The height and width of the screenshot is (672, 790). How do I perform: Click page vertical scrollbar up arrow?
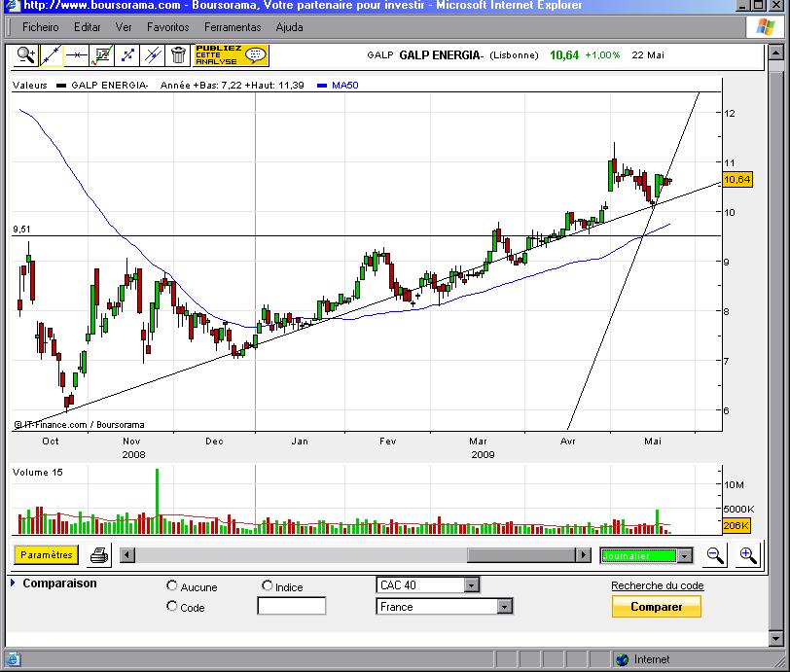point(776,53)
